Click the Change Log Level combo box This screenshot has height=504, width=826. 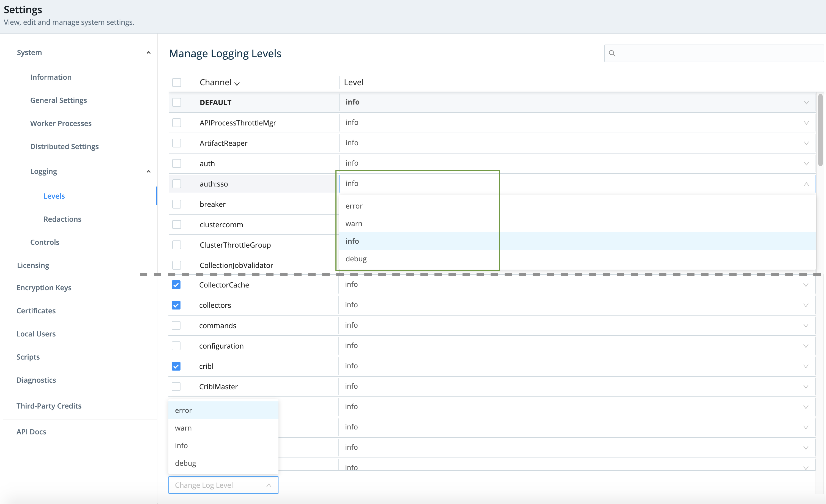coord(223,485)
